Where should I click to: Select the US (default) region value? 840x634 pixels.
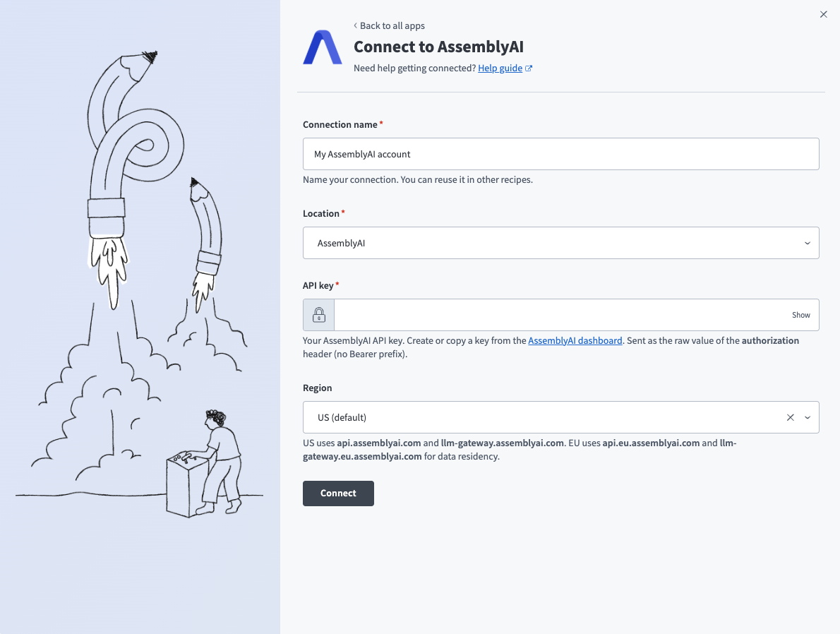click(x=342, y=417)
